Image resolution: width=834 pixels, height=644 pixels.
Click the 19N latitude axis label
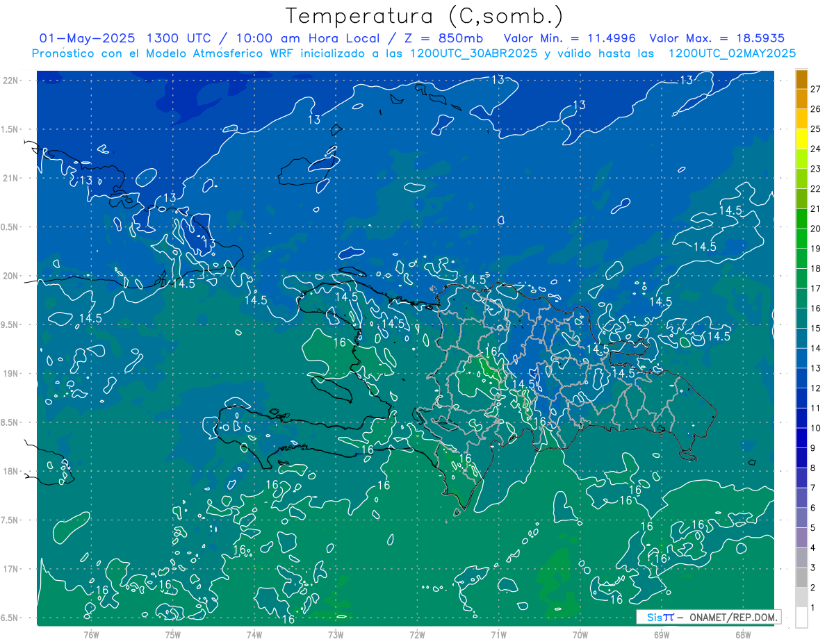(x=11, y=374)
